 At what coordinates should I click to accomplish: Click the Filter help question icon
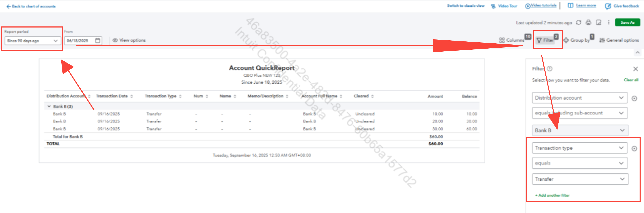coord(550,69)
